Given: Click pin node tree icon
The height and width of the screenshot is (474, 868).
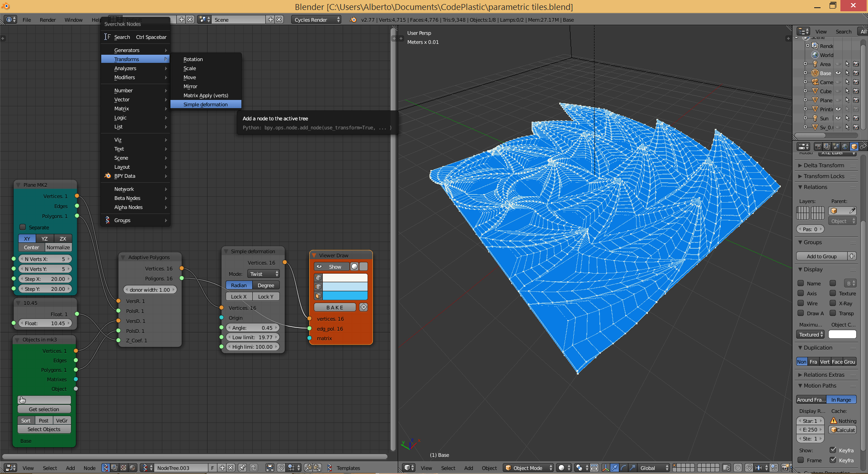Looking at the screenshot, I should [x=242, y=468].
